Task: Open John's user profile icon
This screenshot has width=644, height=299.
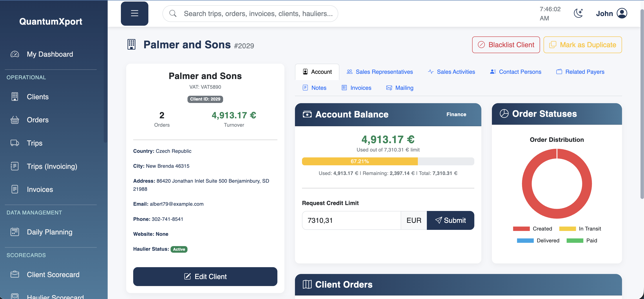Action: pos(622,13)
